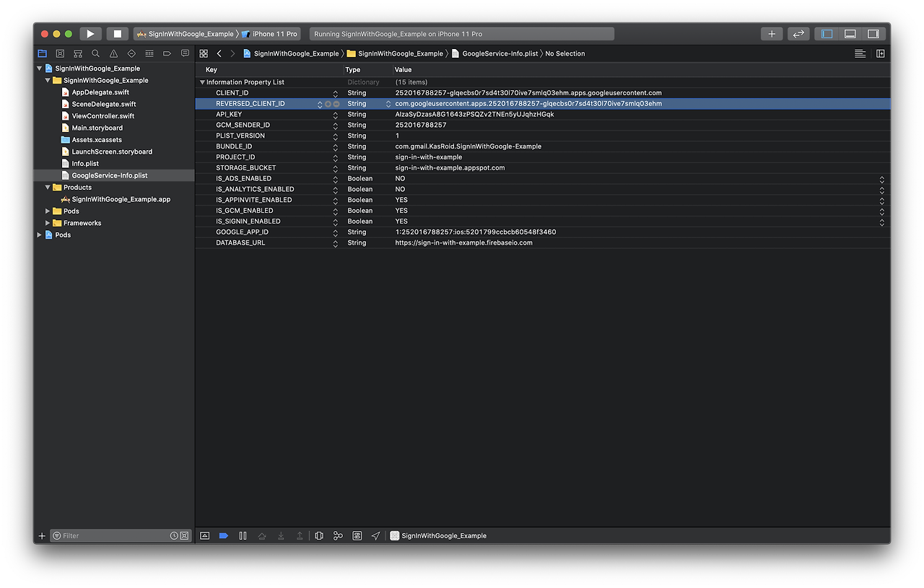Click the Step Over debug button

pyautogui.click(x=262, y=536)
